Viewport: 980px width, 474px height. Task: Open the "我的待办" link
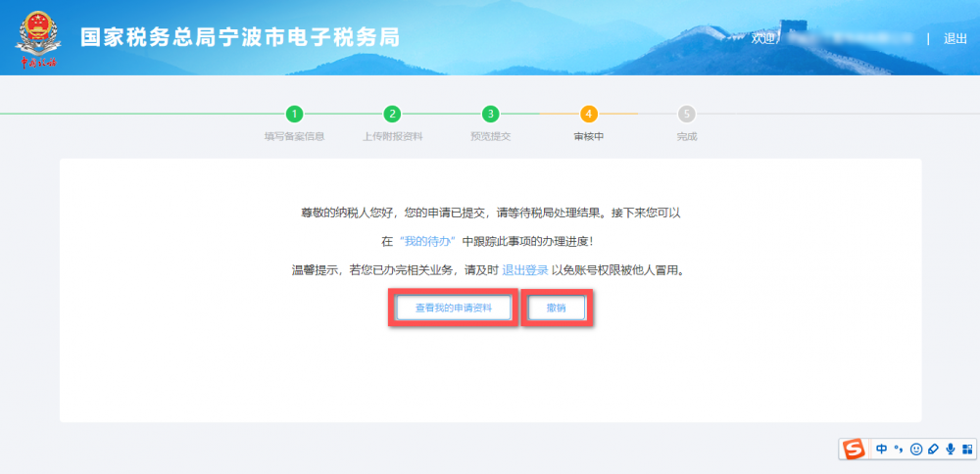[x=427, y=242]
